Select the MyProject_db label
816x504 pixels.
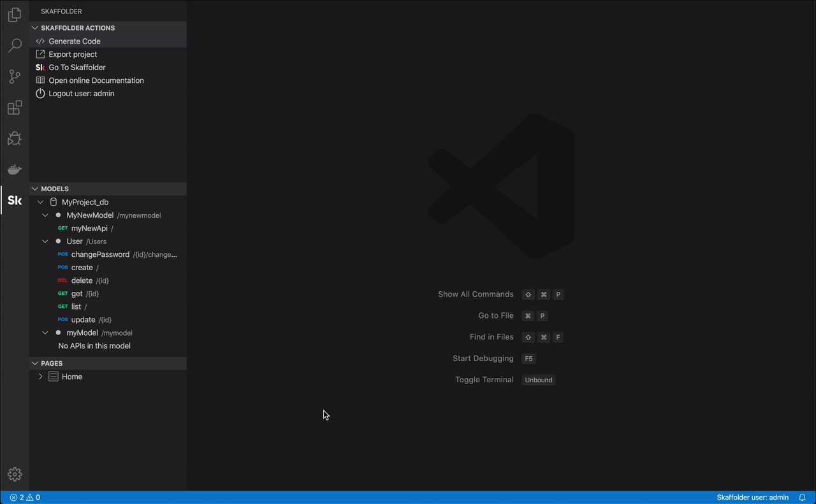click(x=85, y=202)
